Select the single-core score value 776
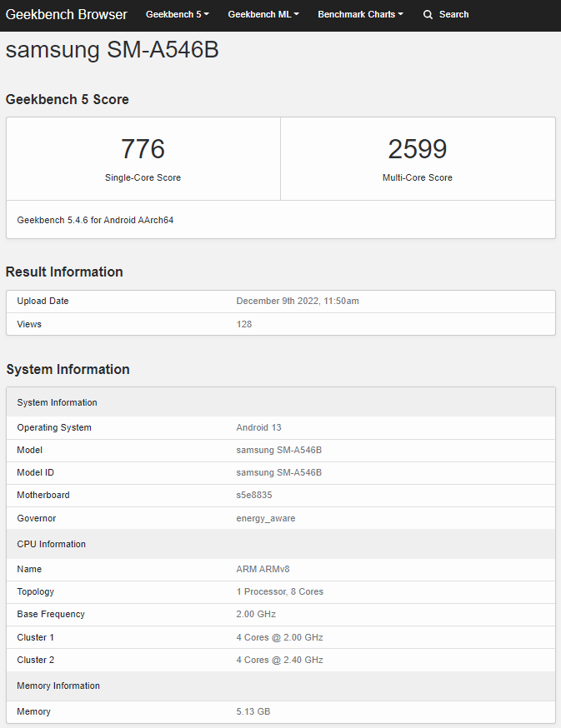The width and height of the screenshot is (561, 728). point(143,149)
